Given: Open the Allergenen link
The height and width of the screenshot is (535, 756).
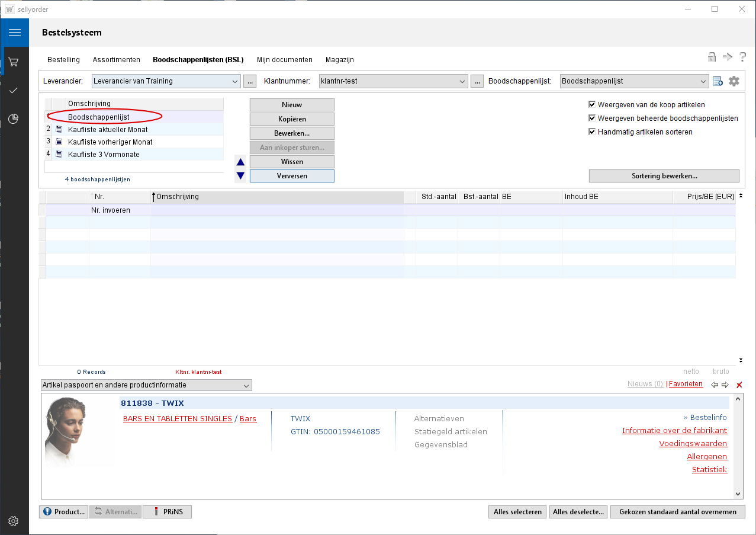Looking at the screenshot, I should click(x=707, y=457).
